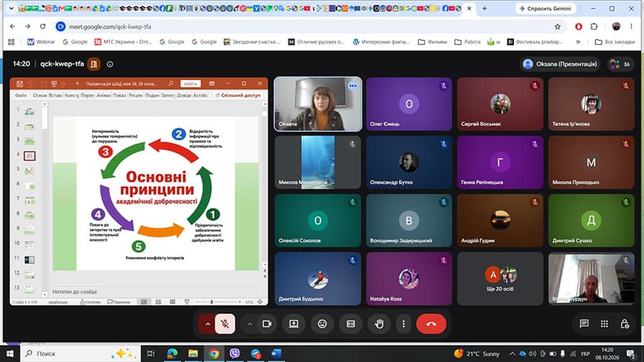Click Микола Приходько participant name
Screen dimensions: 644x362
click(575, 182)
